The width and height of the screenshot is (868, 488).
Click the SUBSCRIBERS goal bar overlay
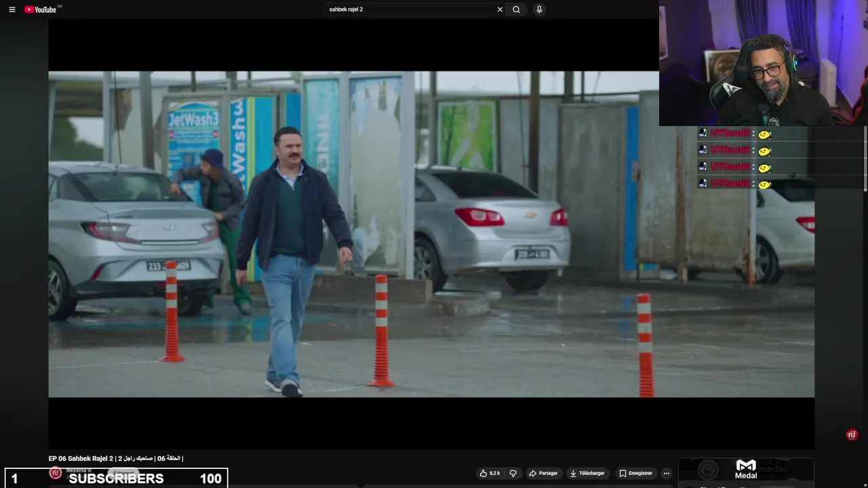point(116,478)
